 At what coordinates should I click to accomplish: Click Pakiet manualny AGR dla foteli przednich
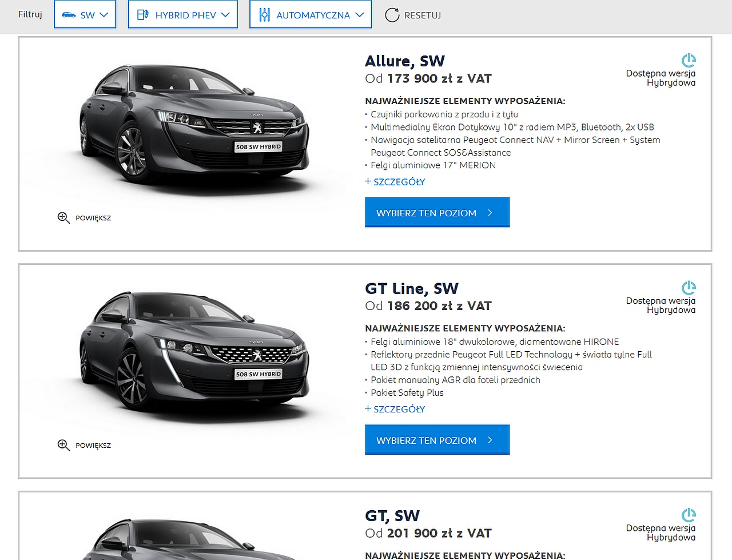(455, 380)
